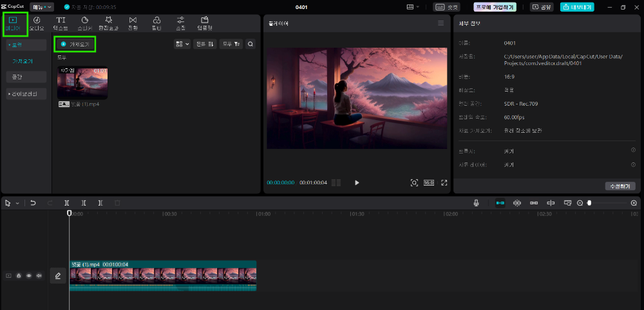
Task: Select the timeline pointer selection tool
Action: (x=8, y=203)
